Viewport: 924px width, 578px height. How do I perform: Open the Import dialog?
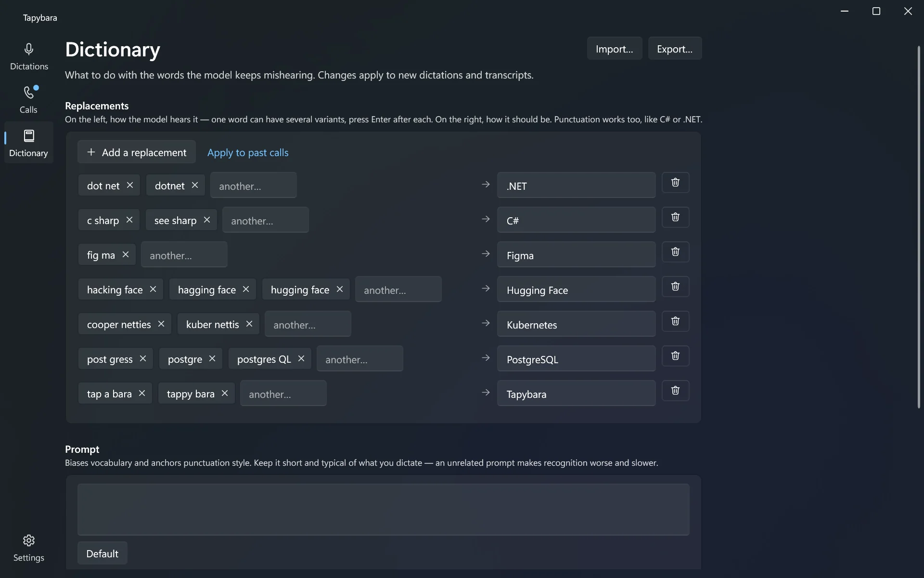tap(615, 49)
